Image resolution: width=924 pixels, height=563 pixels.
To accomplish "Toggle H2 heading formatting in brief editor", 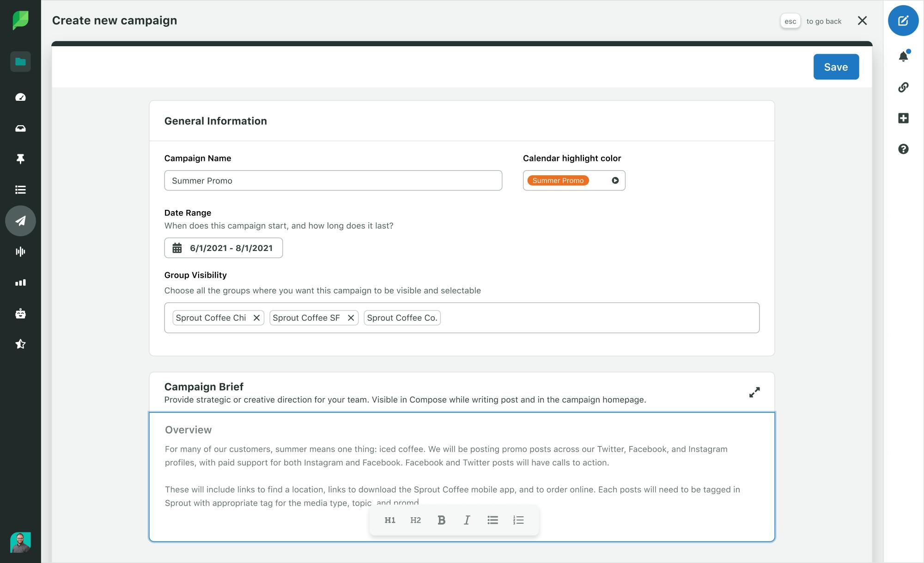I will (415, 520).
